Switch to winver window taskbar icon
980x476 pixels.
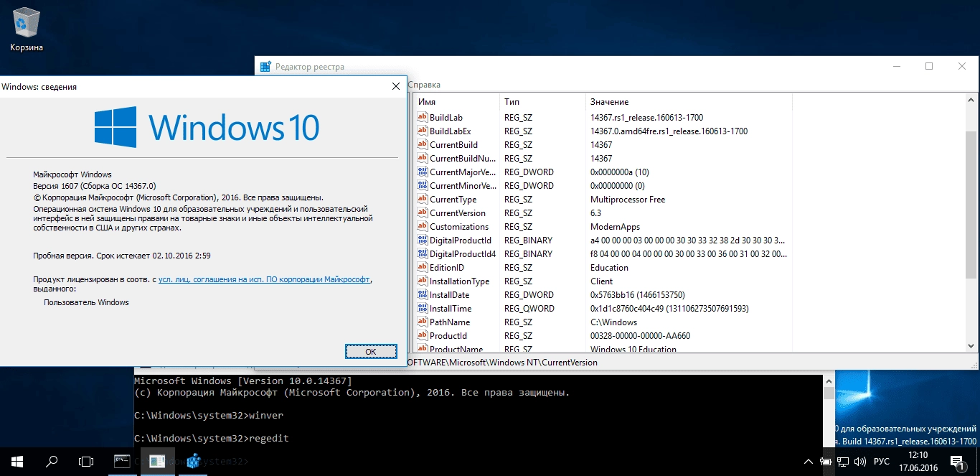pyautogui.click(x=157, y=461)
